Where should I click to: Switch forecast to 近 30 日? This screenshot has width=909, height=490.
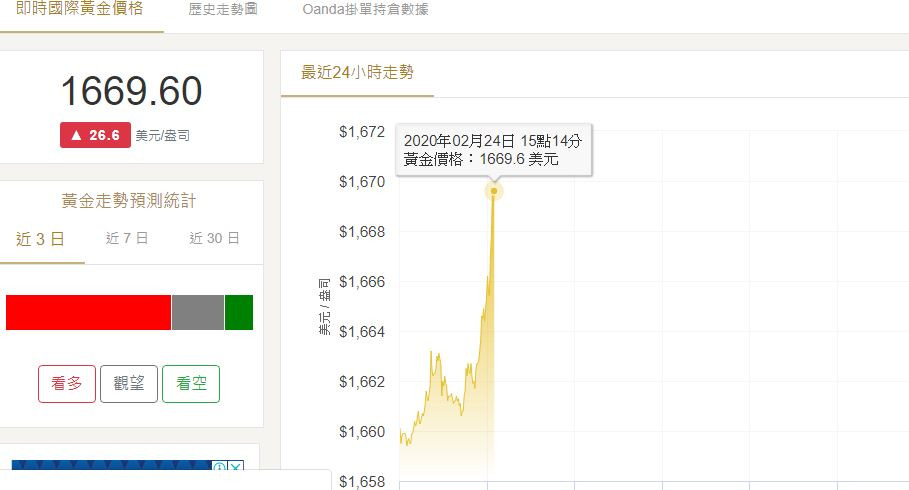[x=214, y=238]
